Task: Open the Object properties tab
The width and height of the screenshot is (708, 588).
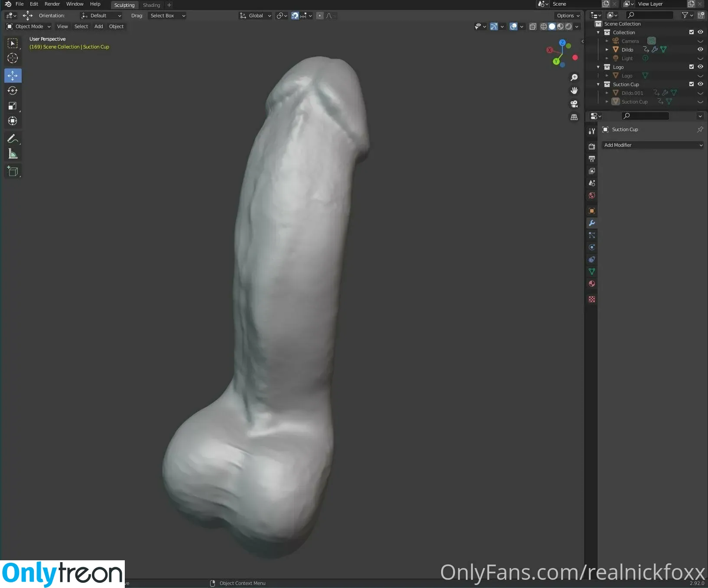Action: 591,211
